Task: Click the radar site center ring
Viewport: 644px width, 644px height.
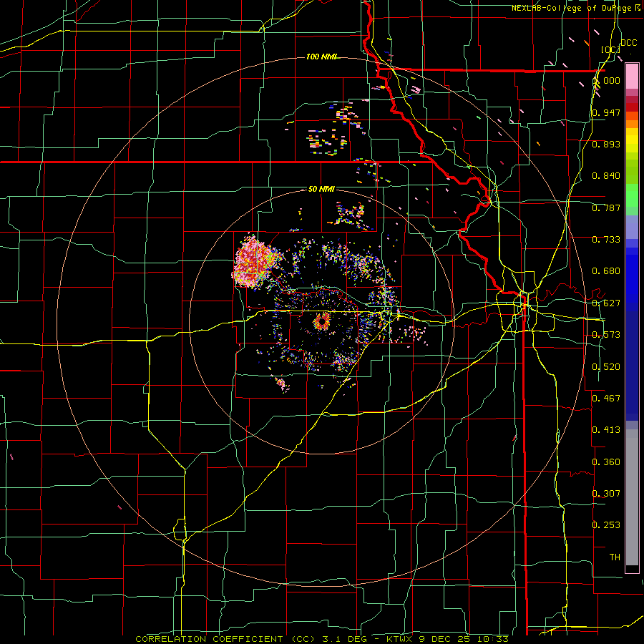Action: tap(322, 321)
